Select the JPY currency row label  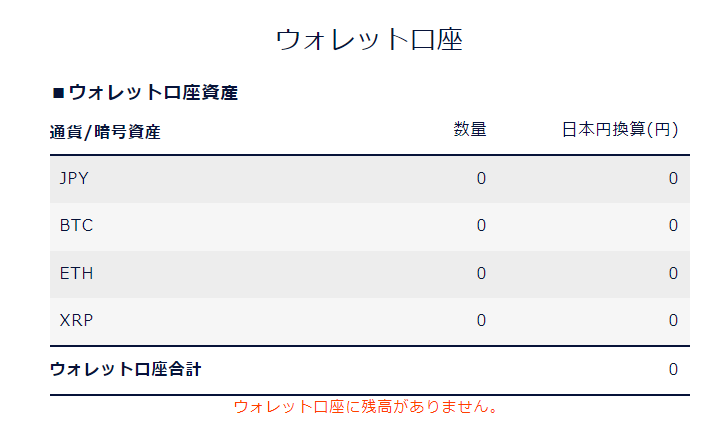click(75, 179)
